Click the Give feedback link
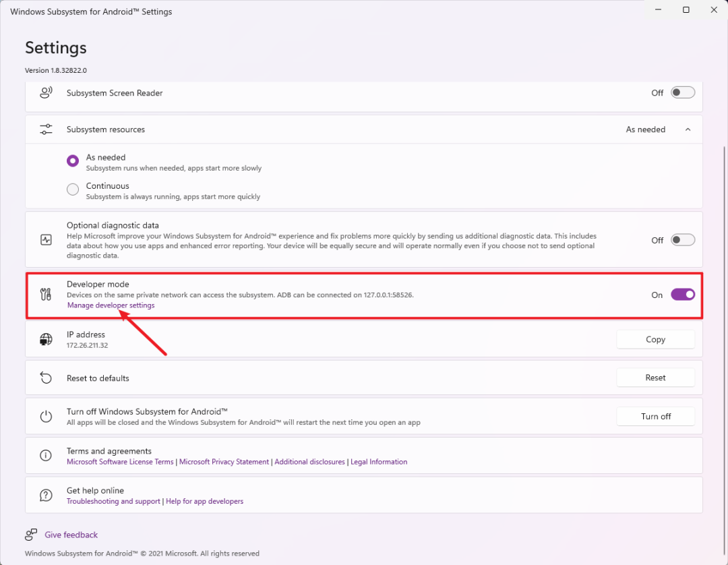Viewport: 728px width, 565px height. (x=71, y=535)
